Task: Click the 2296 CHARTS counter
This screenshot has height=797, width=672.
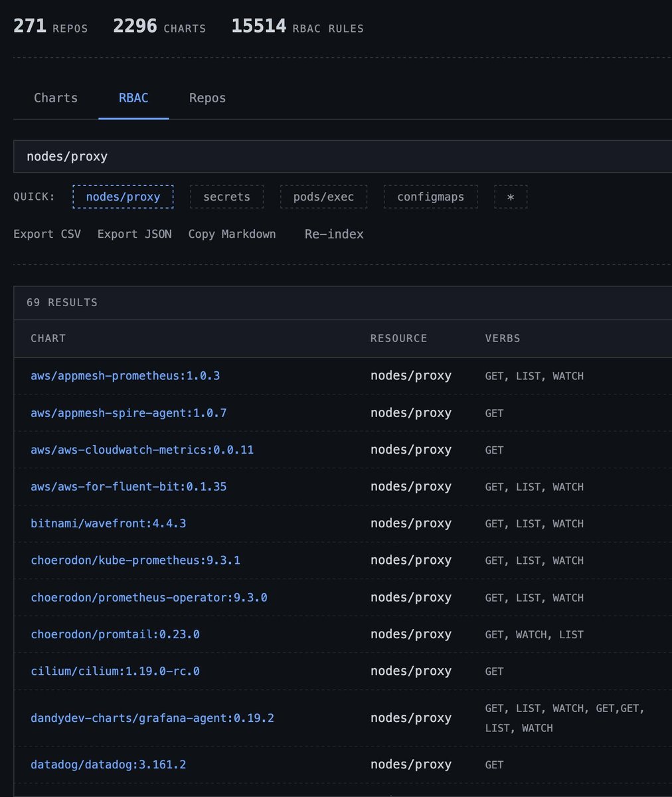Action: [159, 27]
